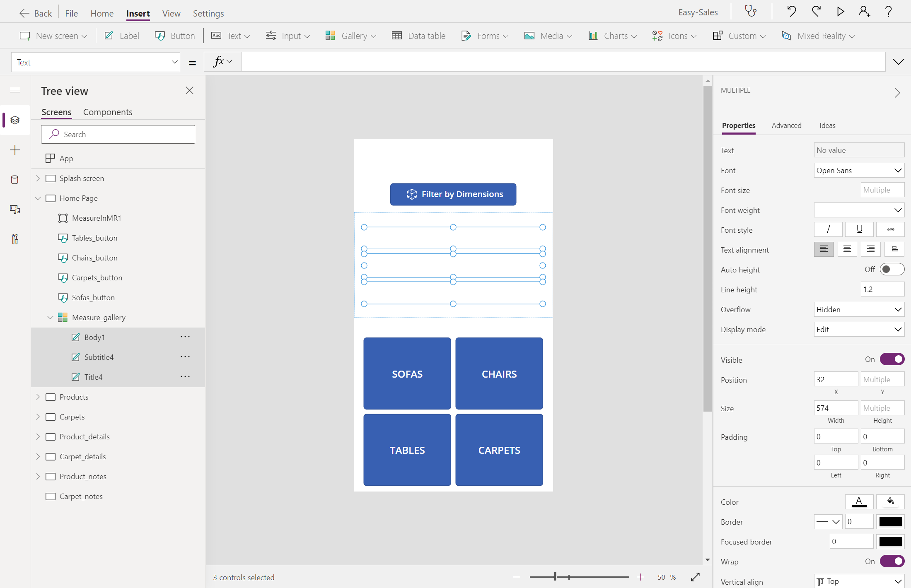Toggle the Auto height switch

tap(892, 270)
